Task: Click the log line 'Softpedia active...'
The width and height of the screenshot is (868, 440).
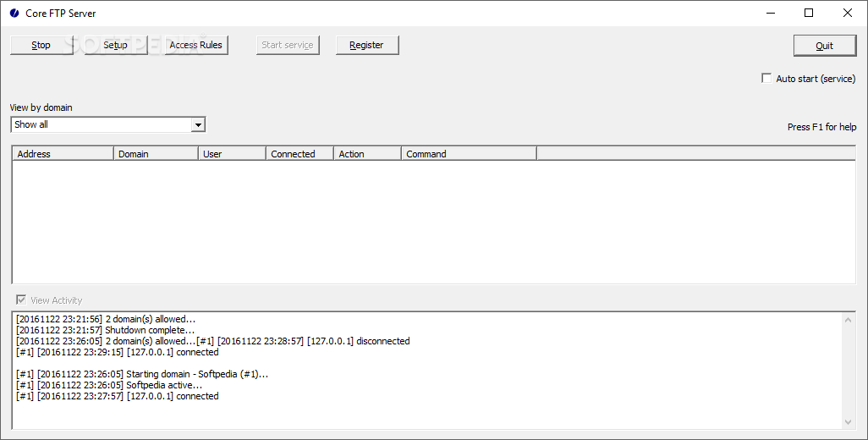Action: [x=109, y=385]
